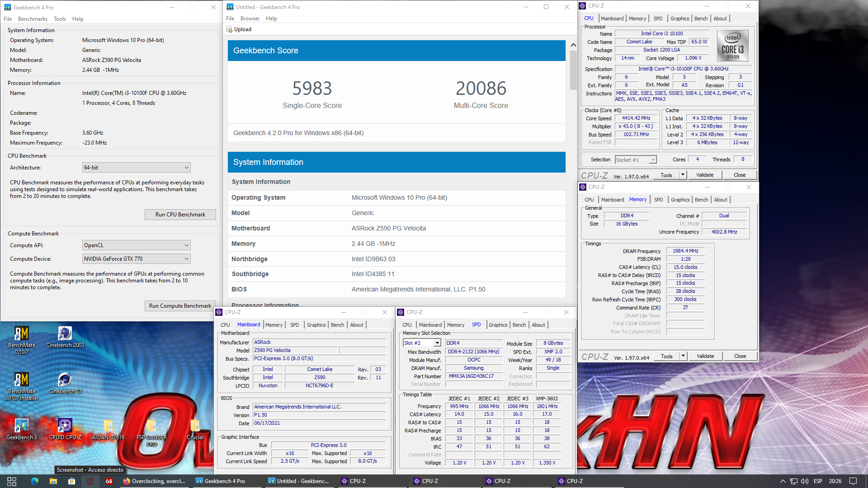Click Run Compute Benchmark button

click(180, 306)
